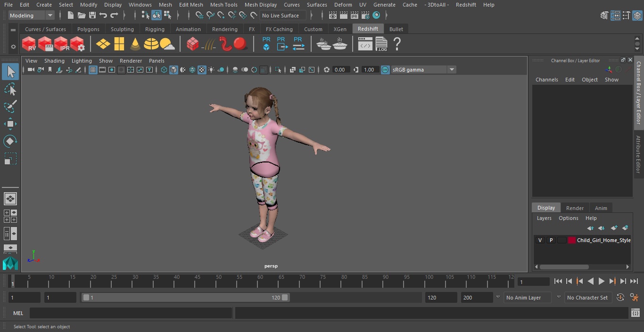This screenshot has width=644, height=332.
Task: Open the No Live Surface field
Action: (x=283, y=16)
